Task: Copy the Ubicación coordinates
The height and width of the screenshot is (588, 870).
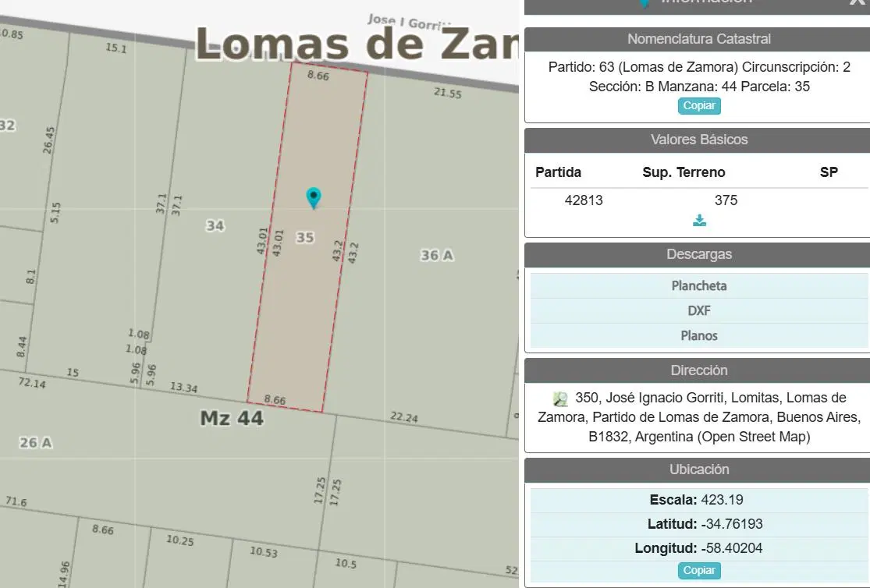Action: pyautogui.click(x=699, y=570)
